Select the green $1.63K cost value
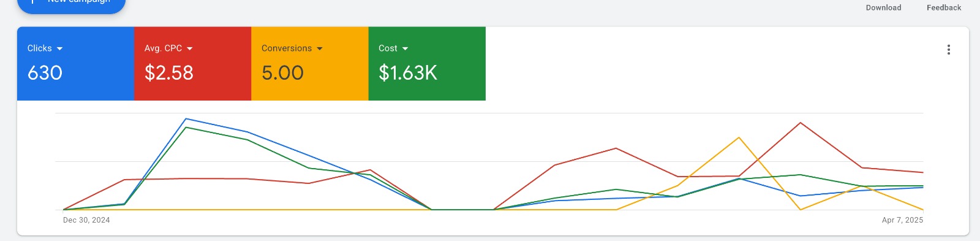 point(408,73)
